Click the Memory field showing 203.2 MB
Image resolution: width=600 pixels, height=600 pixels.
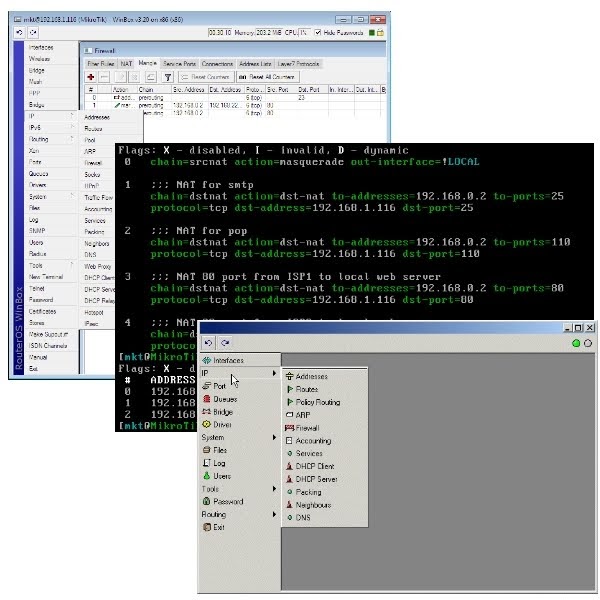[x=269, y=33]
